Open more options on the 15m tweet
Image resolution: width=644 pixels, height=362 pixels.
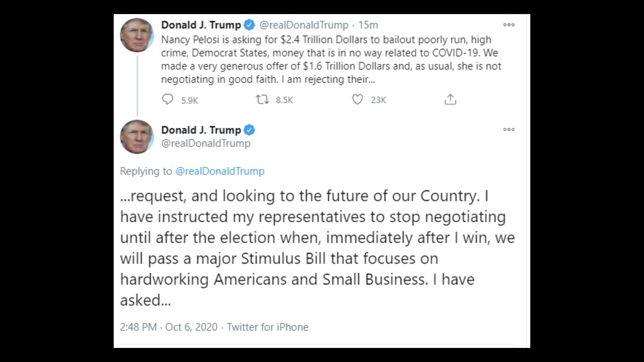509,25
